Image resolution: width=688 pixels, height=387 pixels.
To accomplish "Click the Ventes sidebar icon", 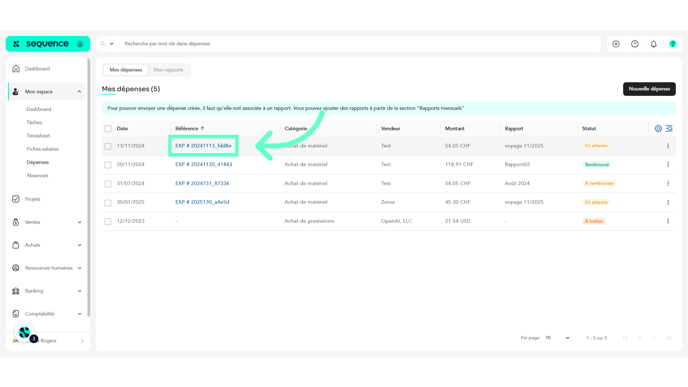I will coord(16,222).
